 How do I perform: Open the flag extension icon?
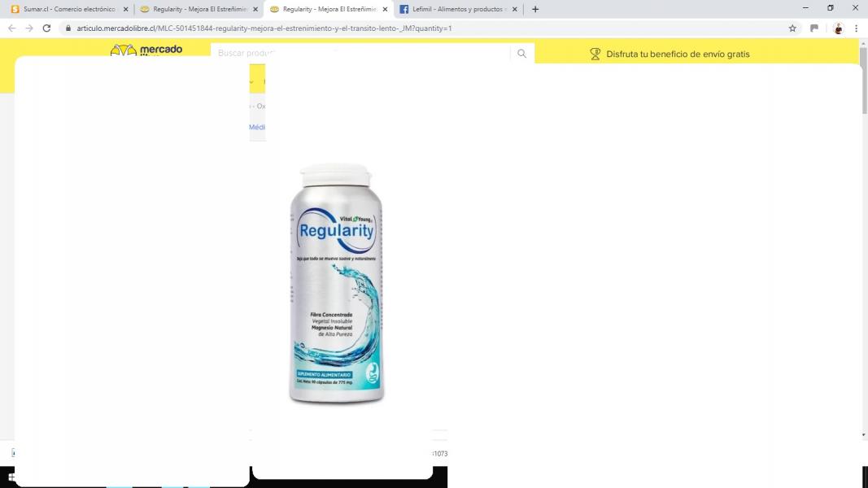pos(813,28)
